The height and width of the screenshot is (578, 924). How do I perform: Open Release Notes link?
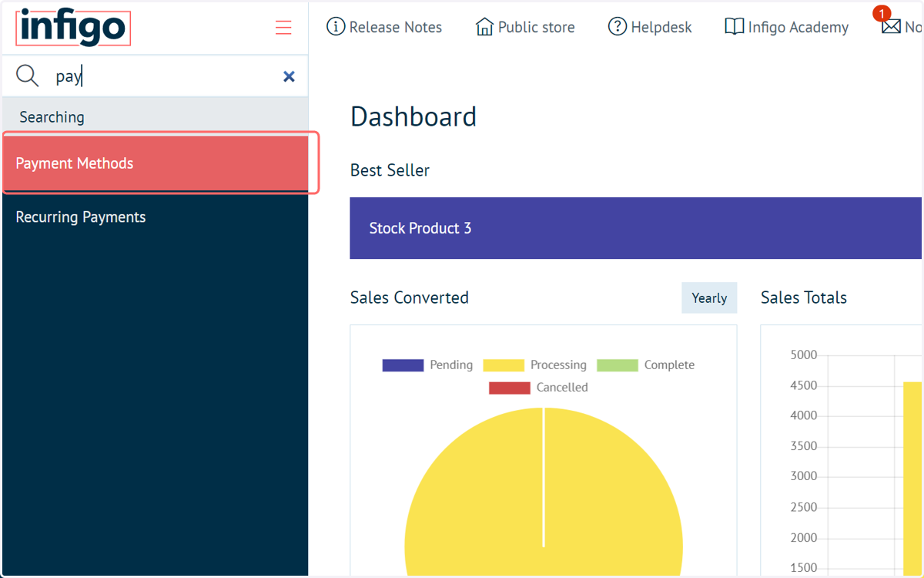click(x=396, y=28)
